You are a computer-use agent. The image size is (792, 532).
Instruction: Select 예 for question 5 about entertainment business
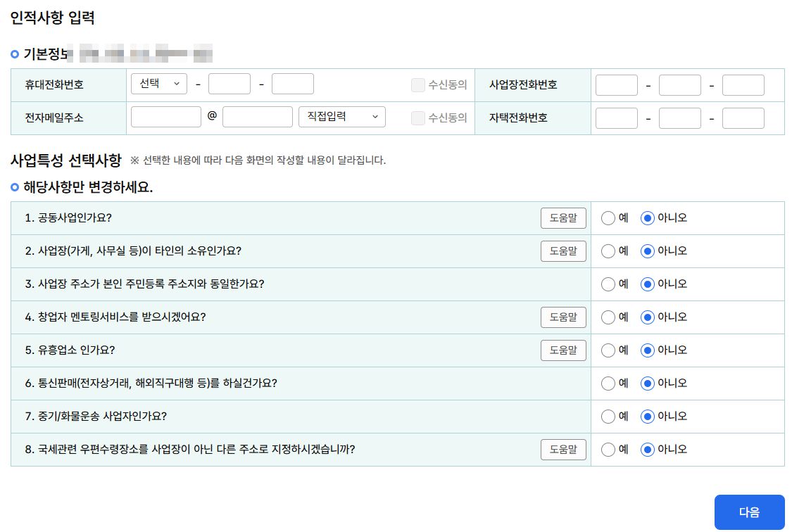pos(608,350)
